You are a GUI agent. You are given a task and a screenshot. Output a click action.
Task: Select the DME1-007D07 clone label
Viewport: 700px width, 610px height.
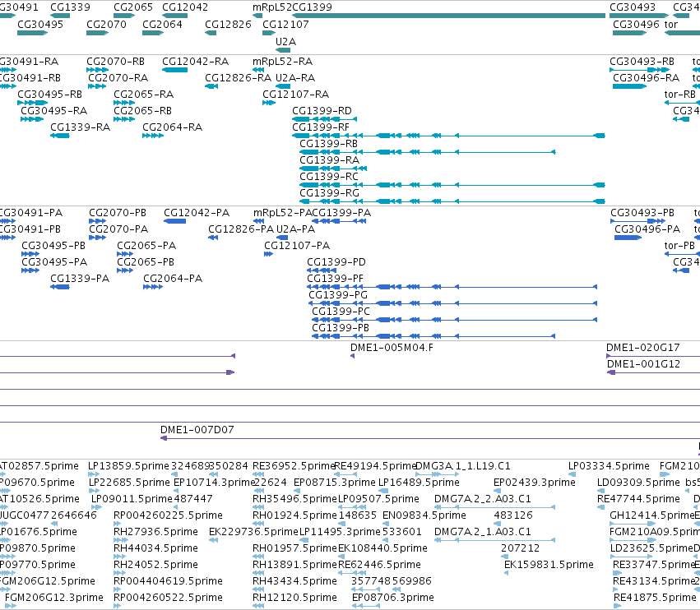197,430
